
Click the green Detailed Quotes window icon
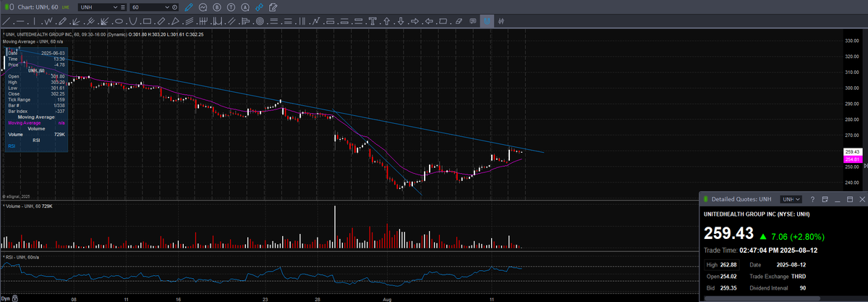click(x=706, y=198)
